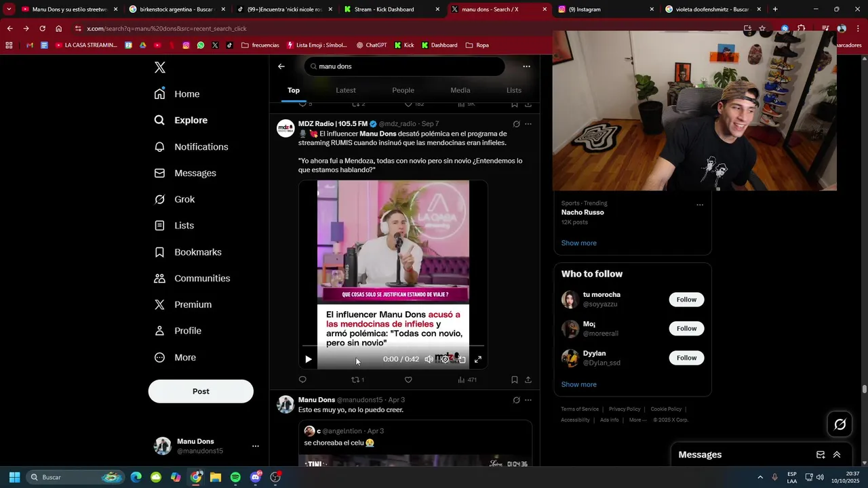Screen dimensions: 868x488
Task: Open the Terms of Service link
Action: (x=580, y=409)
